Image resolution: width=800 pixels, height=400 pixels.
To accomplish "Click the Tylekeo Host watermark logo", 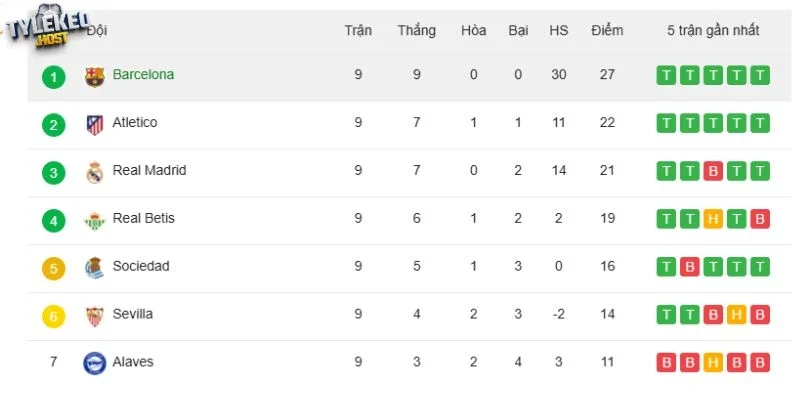I will pos(47,28).
